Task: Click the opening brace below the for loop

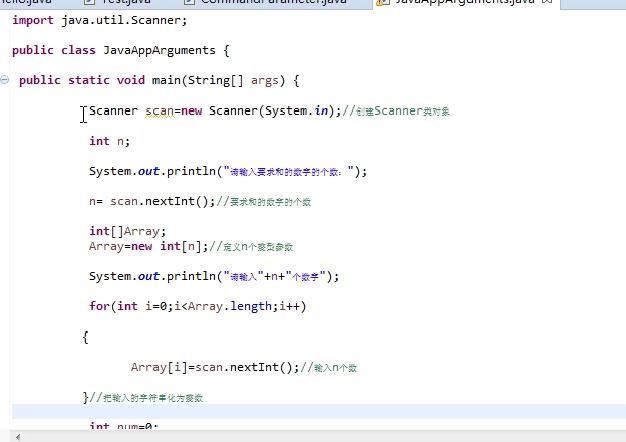Action: pyautogui.click(x=85, y=337)
